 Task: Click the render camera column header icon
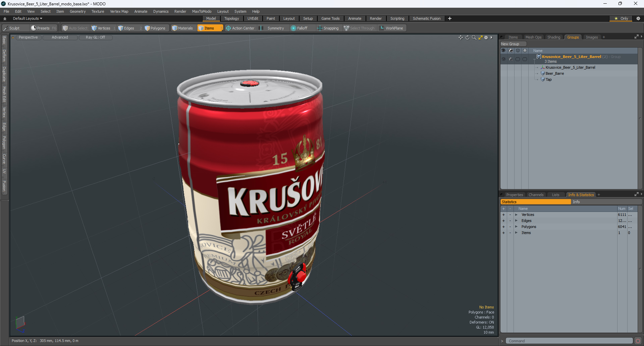coord(511,51)
